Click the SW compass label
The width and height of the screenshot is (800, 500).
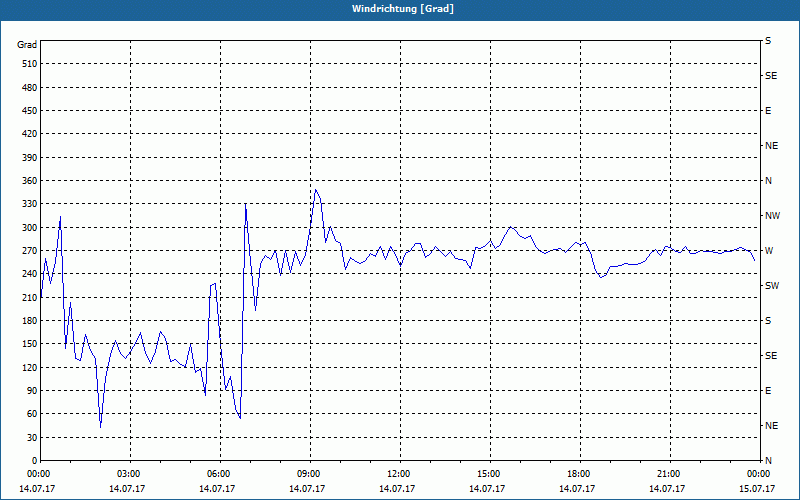pos(772,286)
